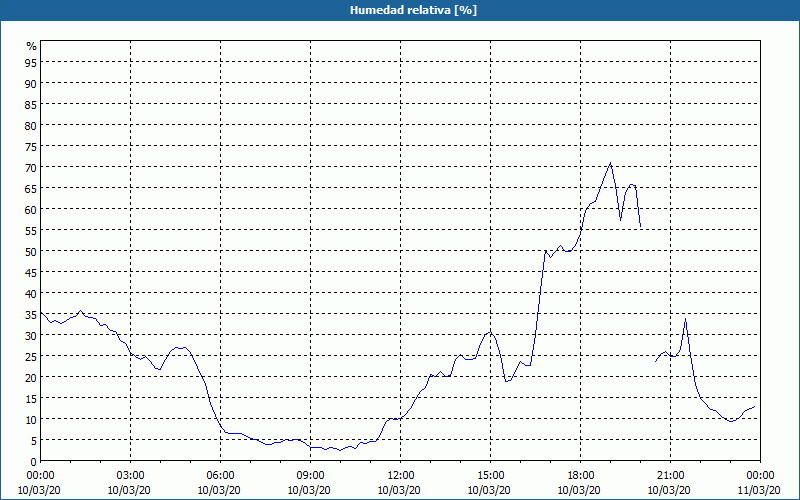Viewport: 800px width, 500px height.
Task: Select the '06:00' time axis label
Action: [x=220, y=476]
